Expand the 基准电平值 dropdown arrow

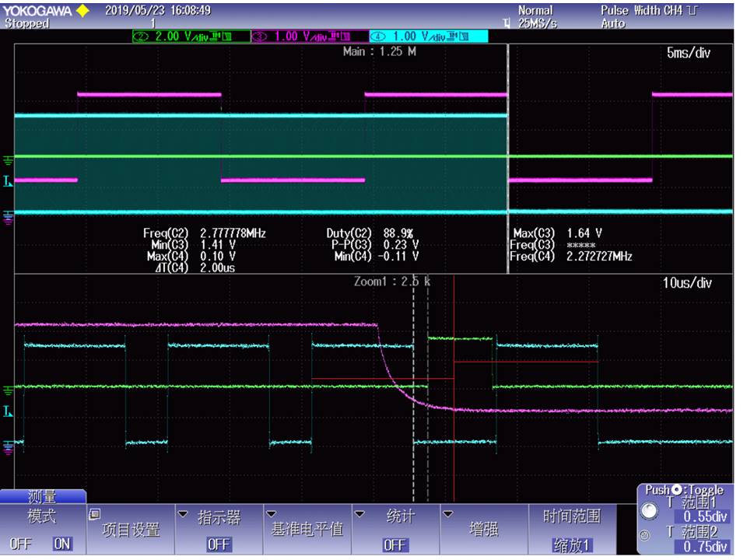(x=271, y=514)
